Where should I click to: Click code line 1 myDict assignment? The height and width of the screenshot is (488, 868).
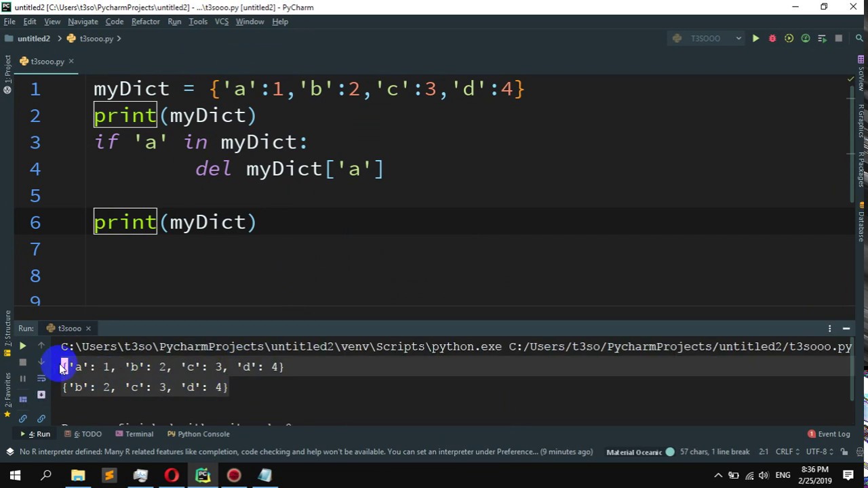(309, 89)
